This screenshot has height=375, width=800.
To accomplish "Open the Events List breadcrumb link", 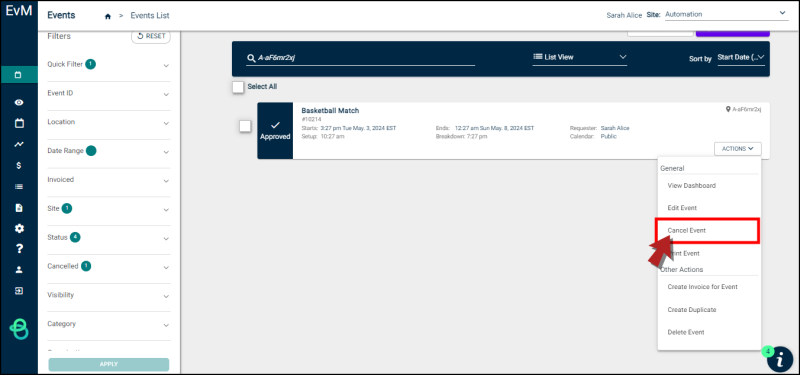I will pos(150,16).
